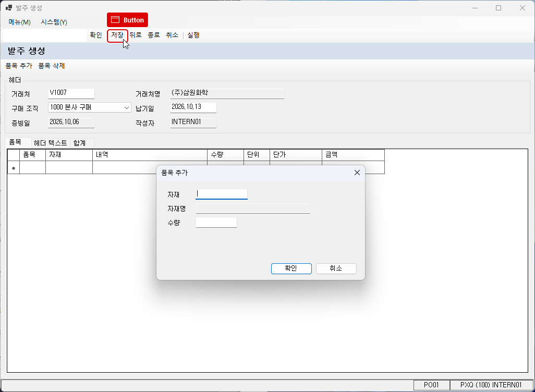Click 실행 in the toolbar
This screenshot has width=535, height=392.
click(x=193, y=35)
